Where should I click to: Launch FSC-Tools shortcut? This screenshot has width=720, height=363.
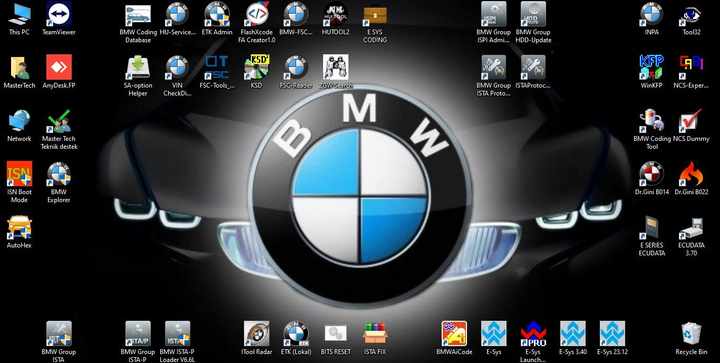217,72
